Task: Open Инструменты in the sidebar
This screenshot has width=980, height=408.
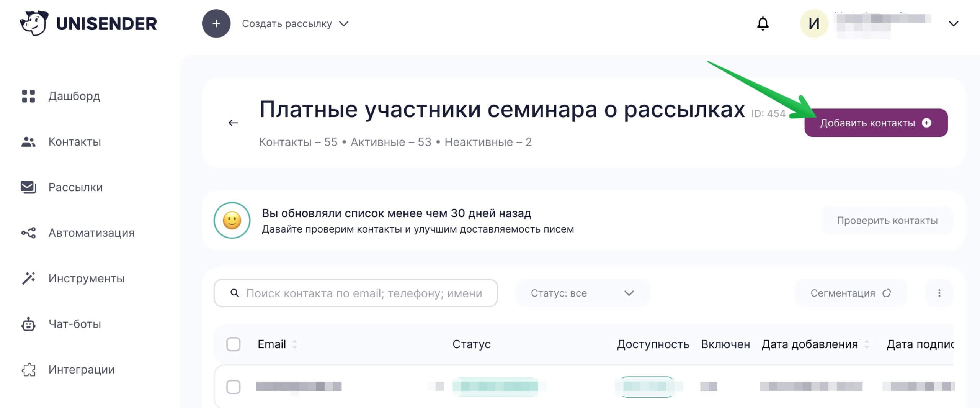Action: coord(87,279)
